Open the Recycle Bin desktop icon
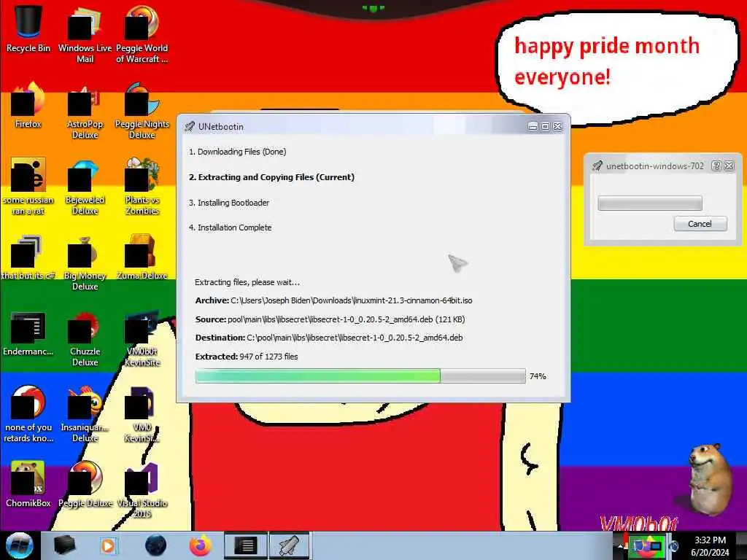The height and width of the screenshot is (560, 747). (28, 28)
